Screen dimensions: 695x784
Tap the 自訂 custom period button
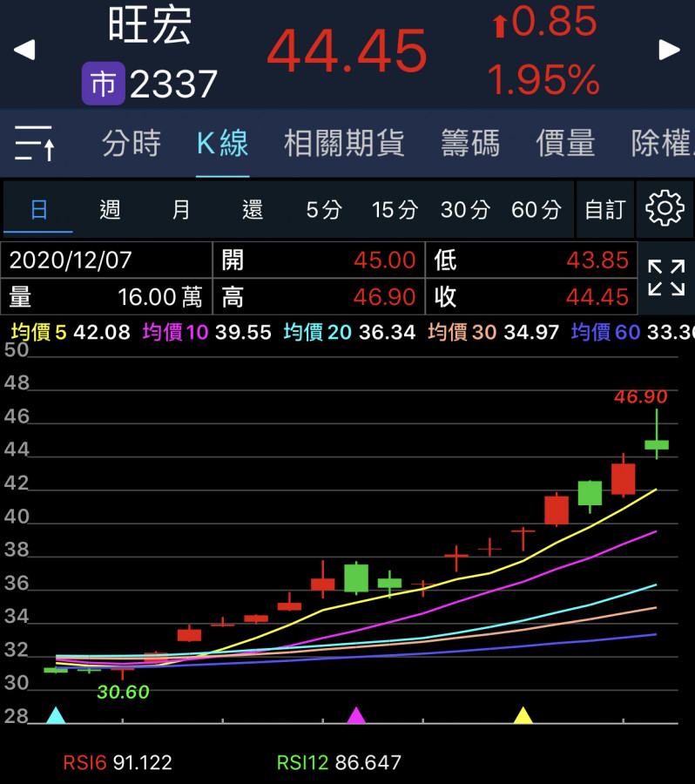click(x=604, y=210)
